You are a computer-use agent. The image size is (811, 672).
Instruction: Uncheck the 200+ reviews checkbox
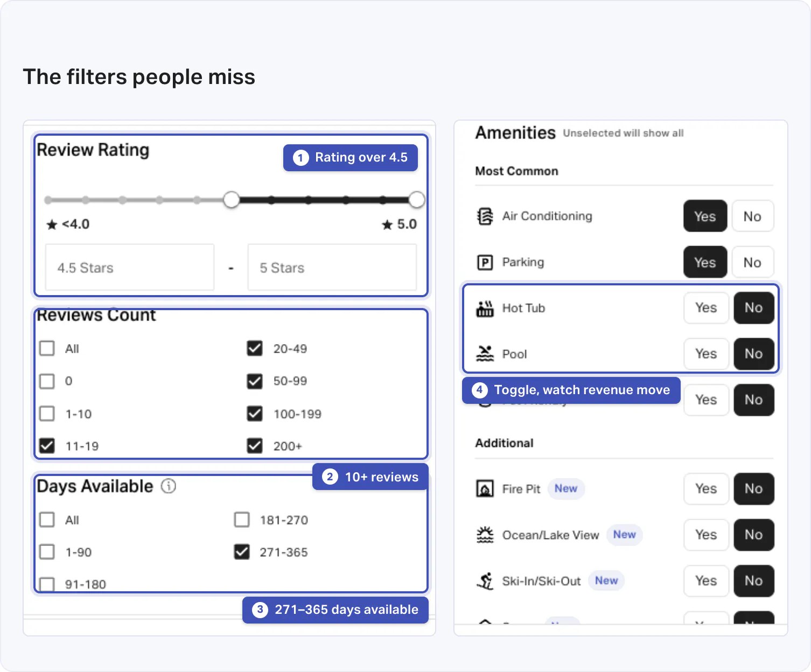tap(255, 446)
